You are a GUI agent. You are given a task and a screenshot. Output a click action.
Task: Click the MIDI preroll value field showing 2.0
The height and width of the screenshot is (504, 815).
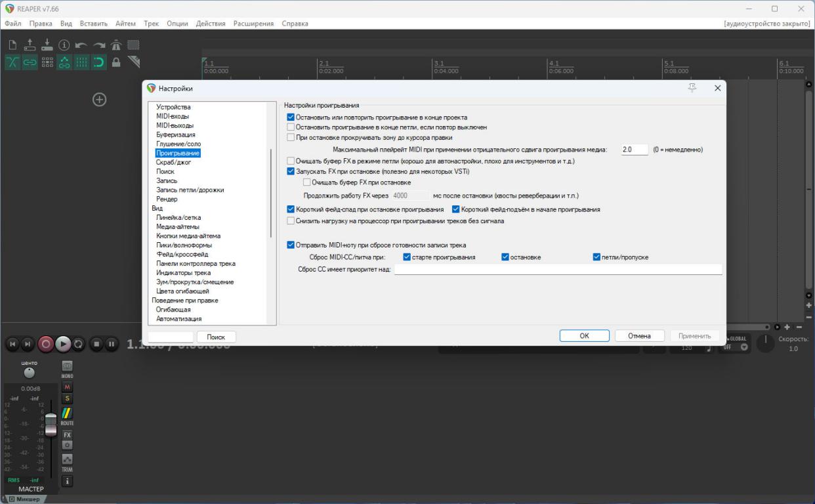[634, 150]
